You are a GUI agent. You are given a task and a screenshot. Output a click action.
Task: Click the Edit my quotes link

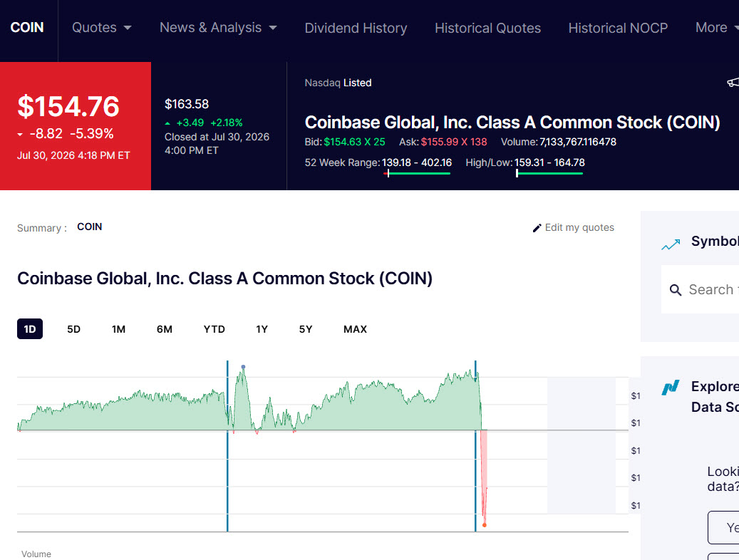[573, 228]
